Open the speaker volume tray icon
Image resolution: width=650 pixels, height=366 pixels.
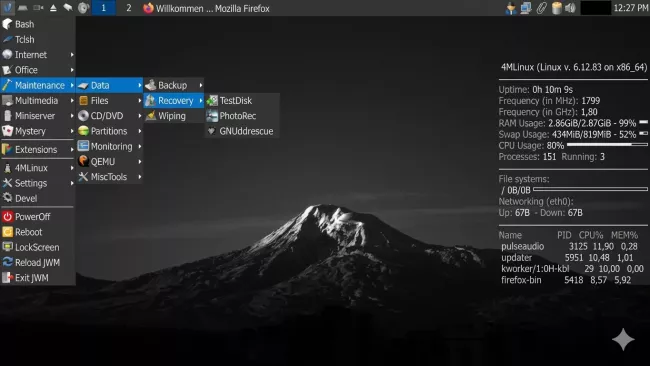coord(571,8)
